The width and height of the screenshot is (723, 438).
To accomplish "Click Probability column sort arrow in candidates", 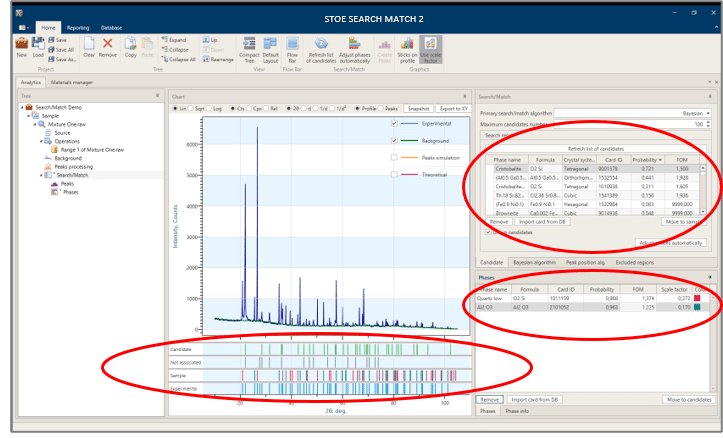I will point(660,160).
